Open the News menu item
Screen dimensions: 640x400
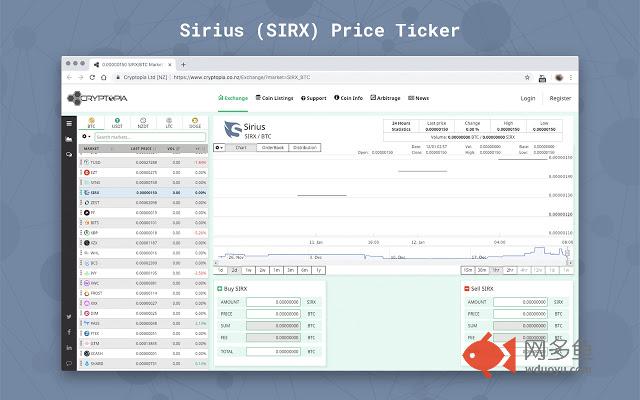click(x=418, y=98)
